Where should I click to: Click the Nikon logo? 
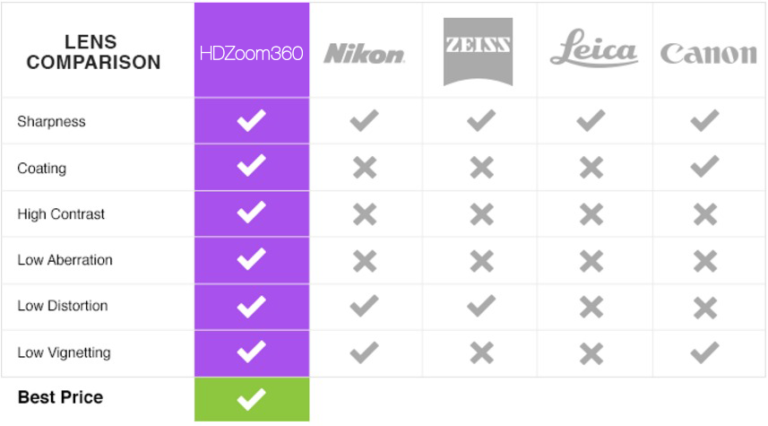(364, 54)
